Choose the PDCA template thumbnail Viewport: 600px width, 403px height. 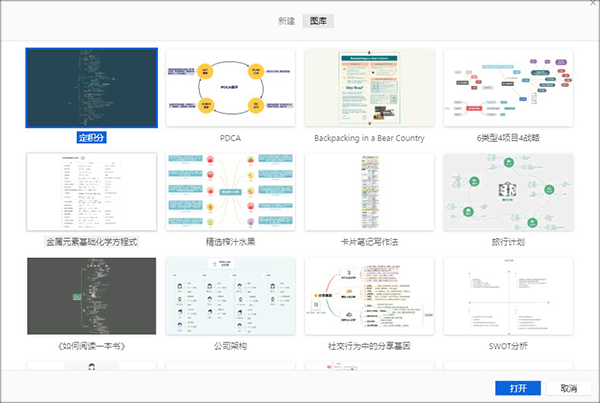tap(230, 88)
